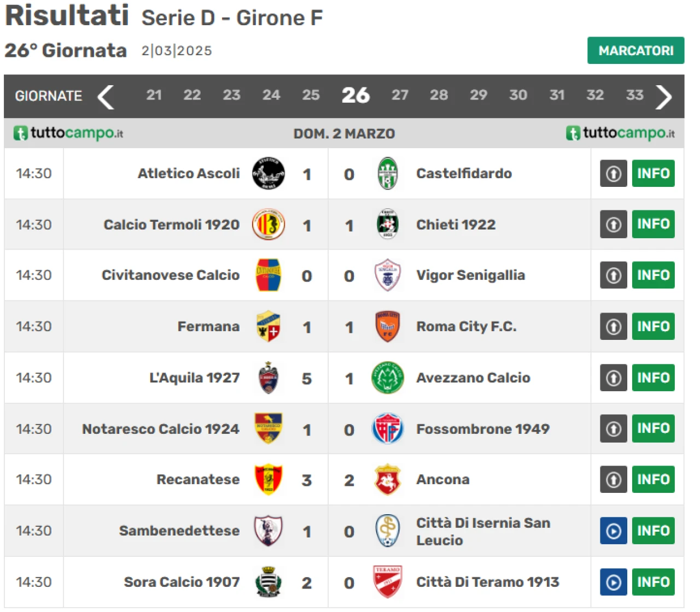Open the Vigor Senigallia team link
The image size is (700, 612).
[x=470, y=275]
